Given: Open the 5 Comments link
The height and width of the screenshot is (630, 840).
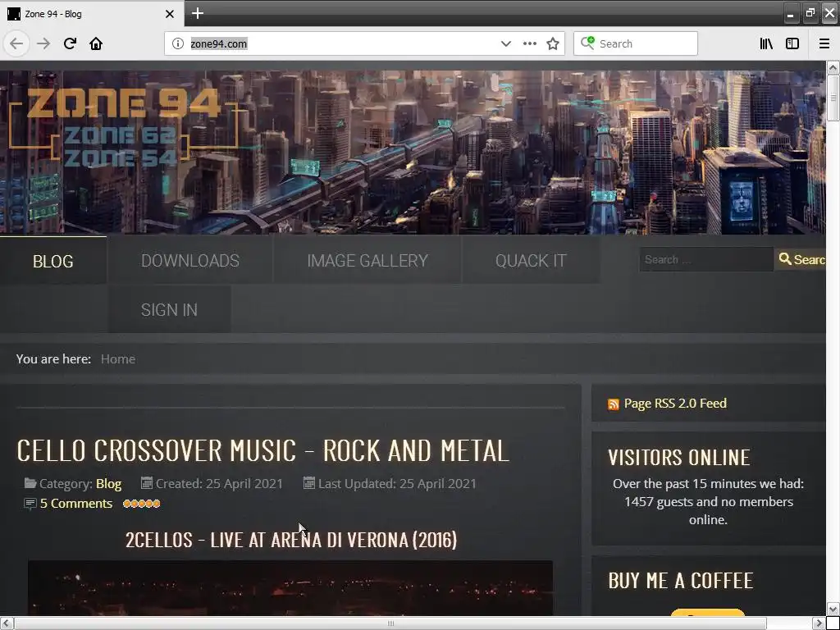Looking at the screenshot, I should (x=76, y=504).
